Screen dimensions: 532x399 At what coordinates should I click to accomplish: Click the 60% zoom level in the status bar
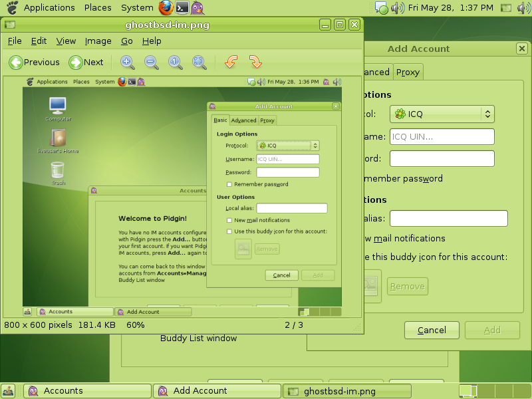[136, 325]
